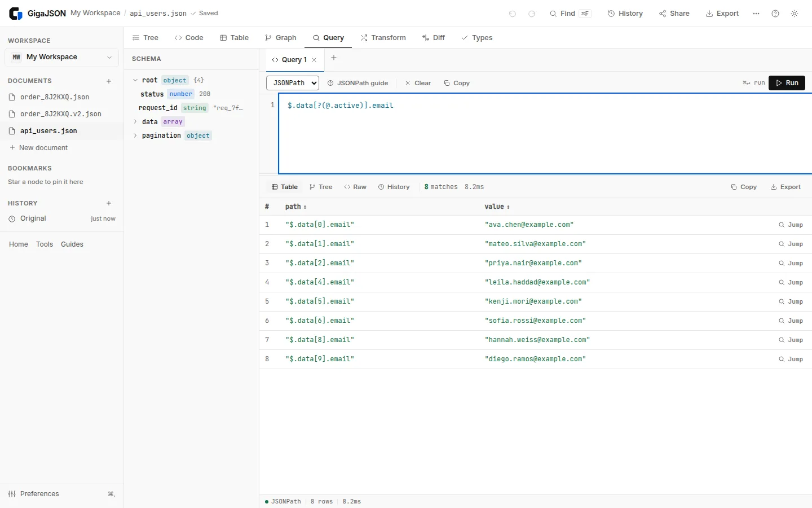The image size is (812, 508).
Task: Export the query results
Action: click(785, 187)
